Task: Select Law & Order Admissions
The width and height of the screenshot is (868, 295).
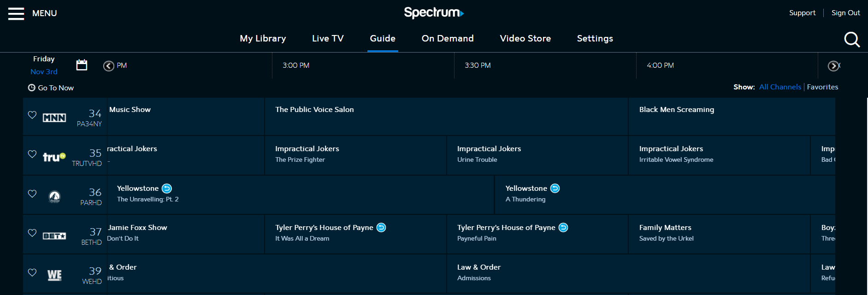Action: coord(628,273)
